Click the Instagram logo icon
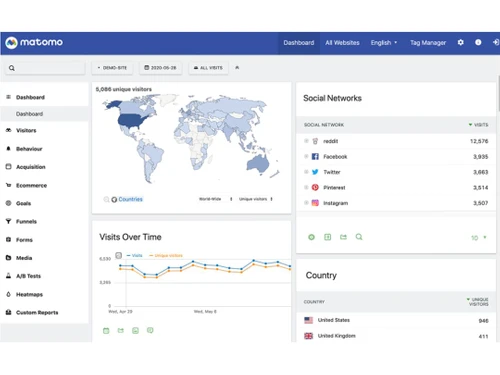 pyautogui.click(x=315, y=203)
